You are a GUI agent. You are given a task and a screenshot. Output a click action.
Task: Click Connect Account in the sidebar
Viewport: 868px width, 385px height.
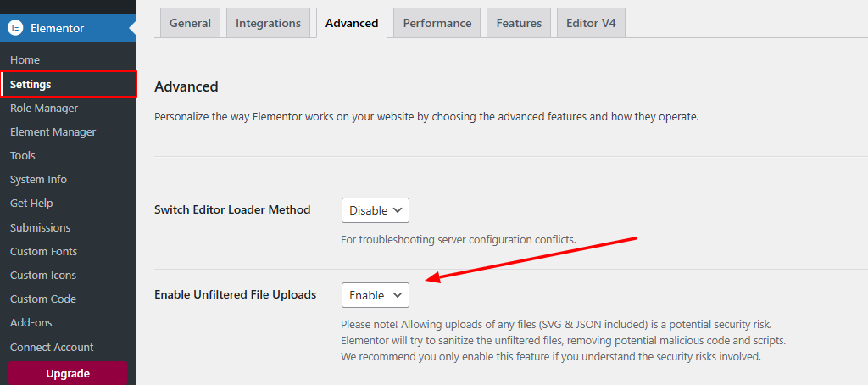[x=52, y=347]
